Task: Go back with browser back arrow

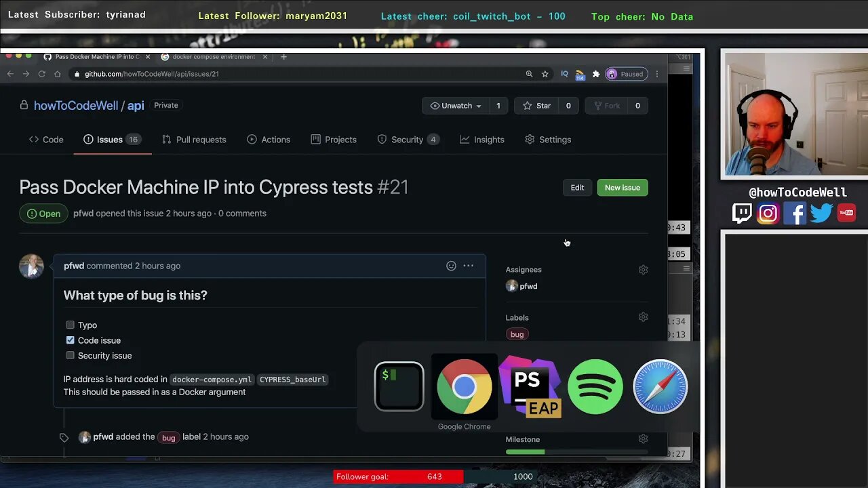Action: 9,74
